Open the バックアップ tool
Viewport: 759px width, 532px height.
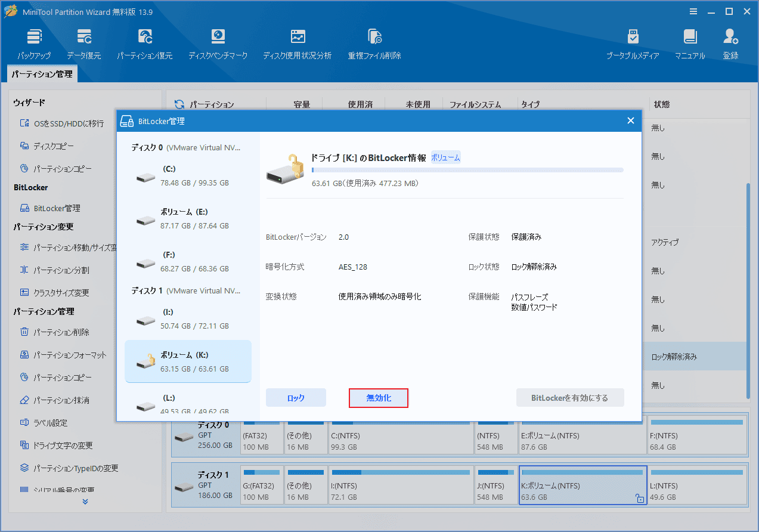tap(34, 44)
